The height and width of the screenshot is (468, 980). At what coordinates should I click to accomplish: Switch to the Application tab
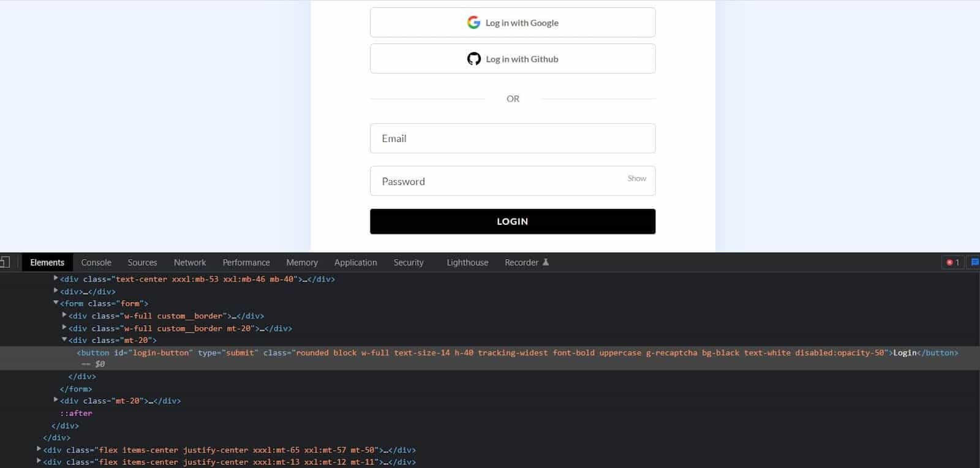[x=356, y=262]
